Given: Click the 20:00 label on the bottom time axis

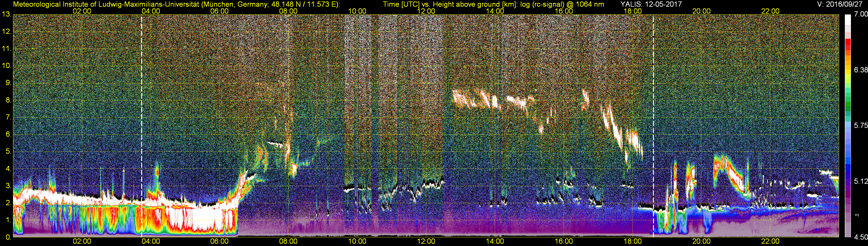Looking at the screenshot, I should coord(702,241).
